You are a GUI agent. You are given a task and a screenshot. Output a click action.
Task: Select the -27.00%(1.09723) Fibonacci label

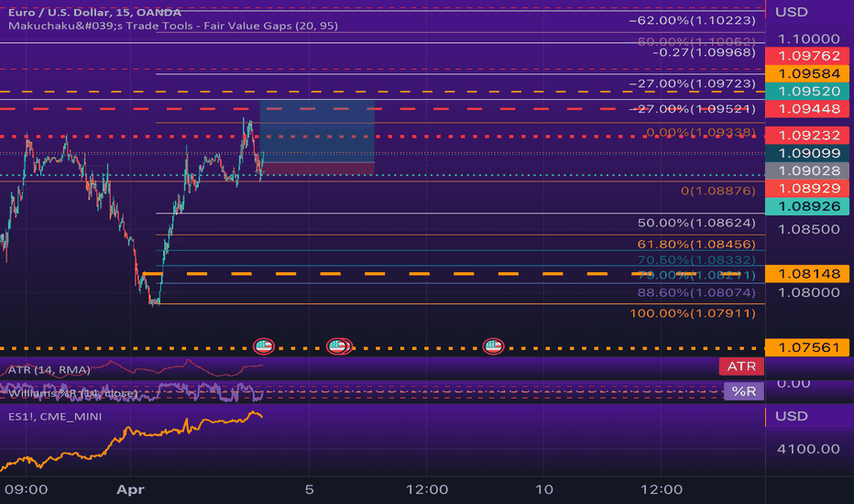coord(692,84)
